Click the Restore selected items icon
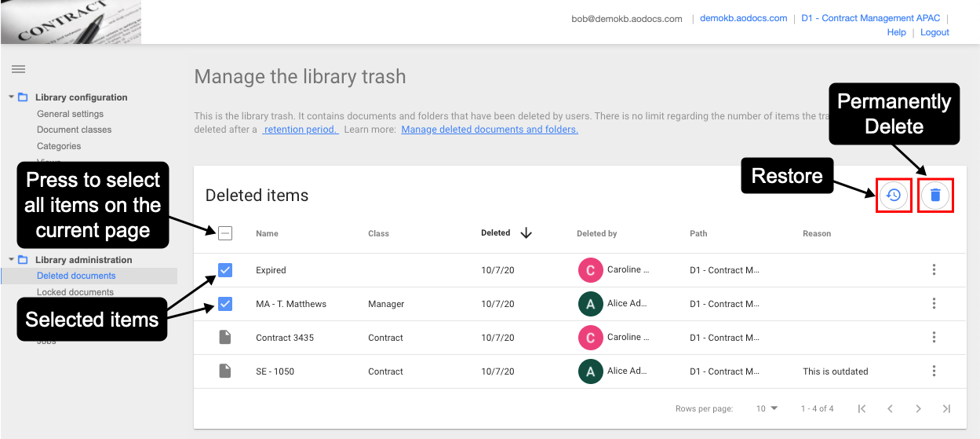 pos(894,195)
